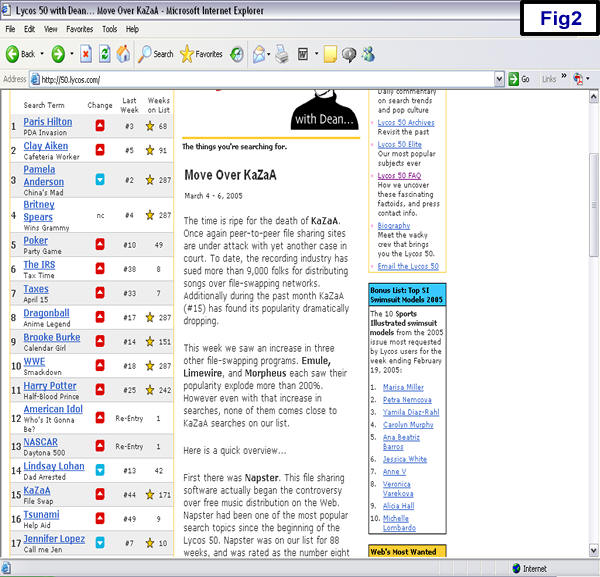This screenshot has height=577, width=600.
Task: Open the Petra Nemcova link
Action: tap(407, 399)
